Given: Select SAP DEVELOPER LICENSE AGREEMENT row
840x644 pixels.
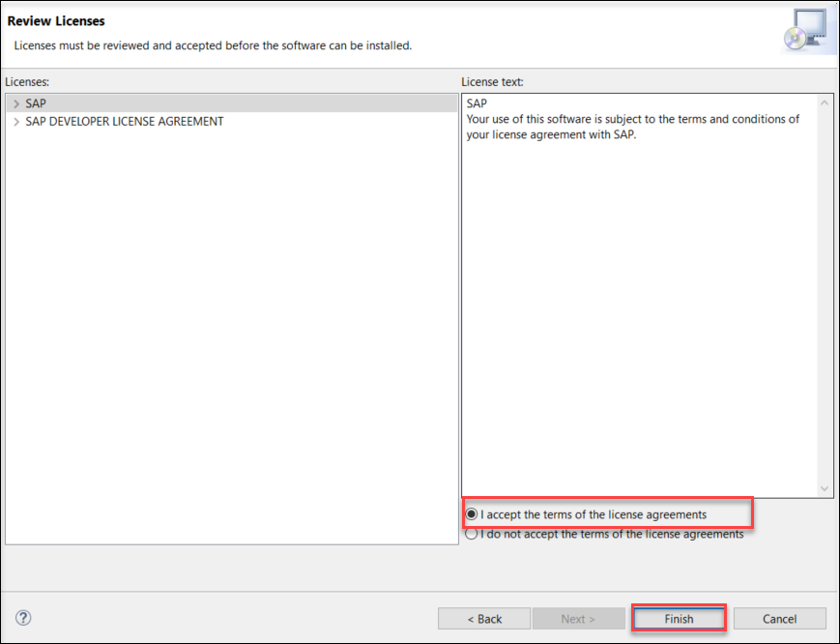Looking at the screenshot, I should click(x=232, y=122).
